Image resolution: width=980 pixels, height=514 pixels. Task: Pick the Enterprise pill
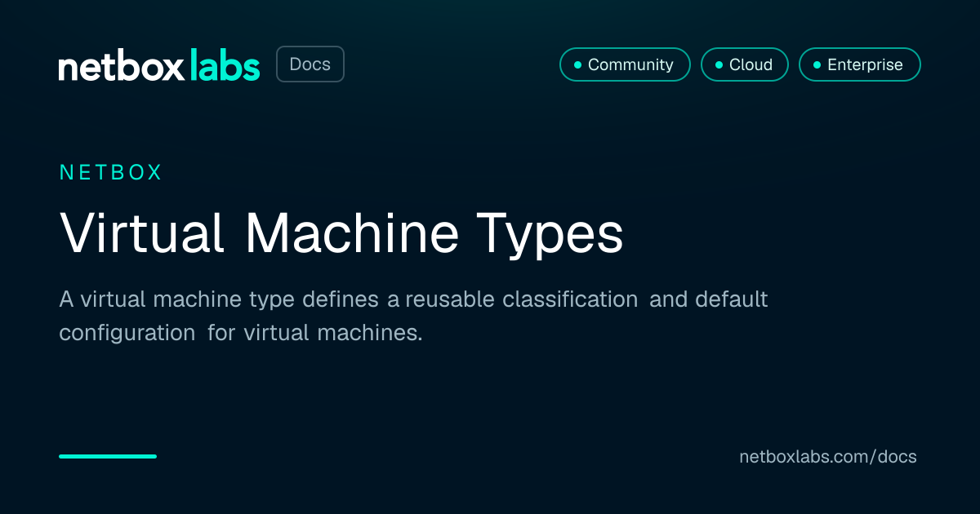click(x=860, y=64)
